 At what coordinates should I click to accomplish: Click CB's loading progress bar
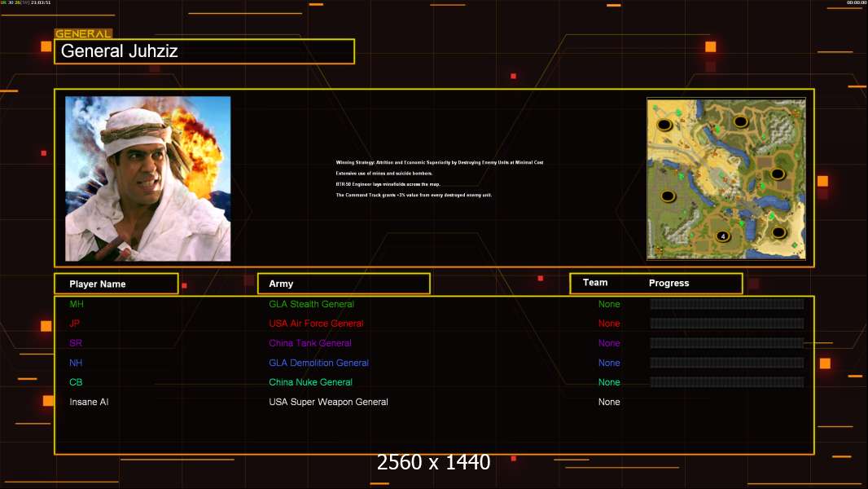tap(727, 382)
